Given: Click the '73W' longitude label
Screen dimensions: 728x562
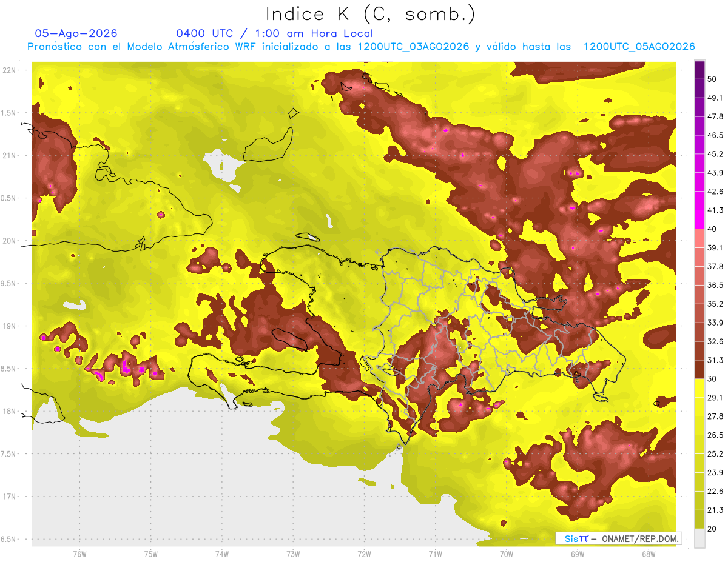Looking at the screenshot, I should click(293, 554).
